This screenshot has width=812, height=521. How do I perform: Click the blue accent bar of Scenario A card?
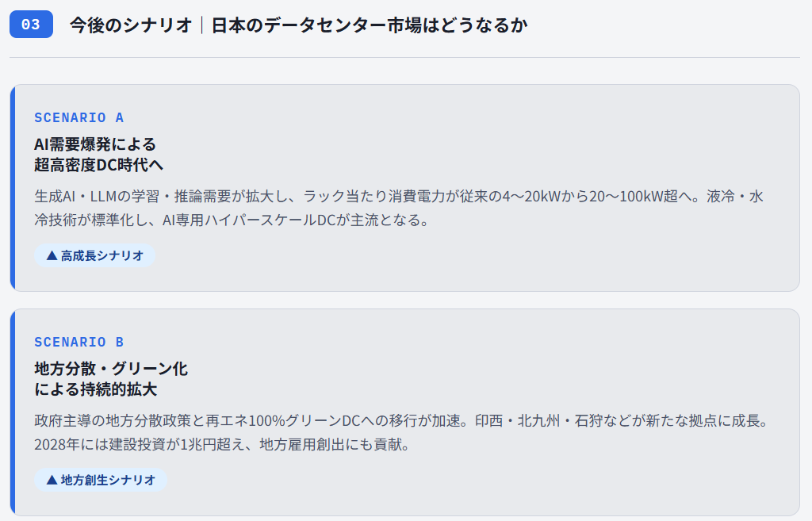[13, 188]
